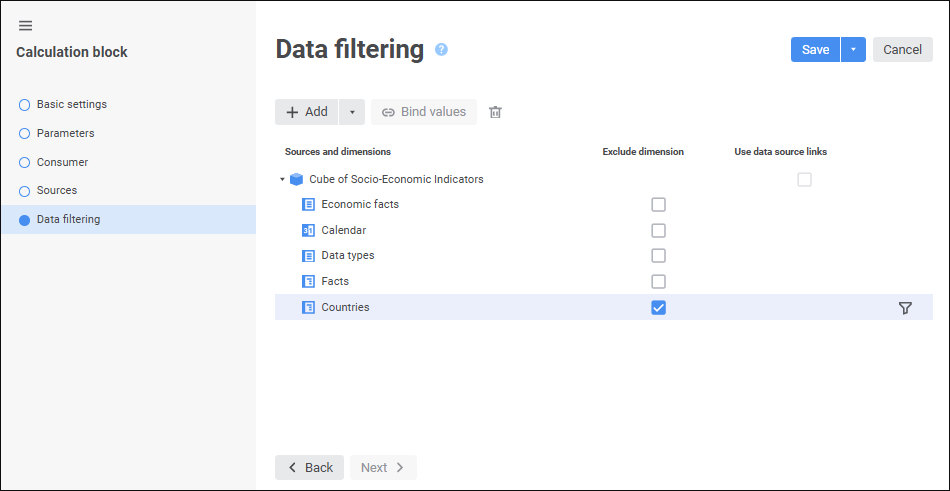
Task: Toggle Use data source links checkbox
Action: coord(804,180)
